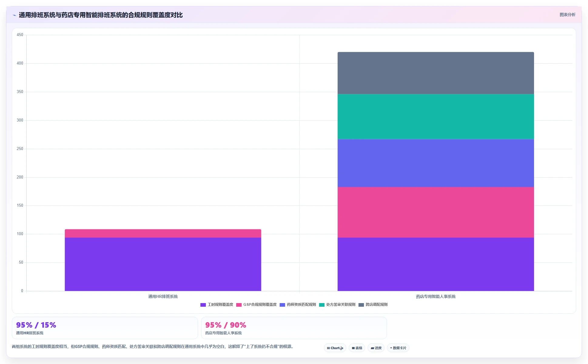The image size is (588, 364).
Task: Click the 进度 tag chip
Action: click(376, 348)
